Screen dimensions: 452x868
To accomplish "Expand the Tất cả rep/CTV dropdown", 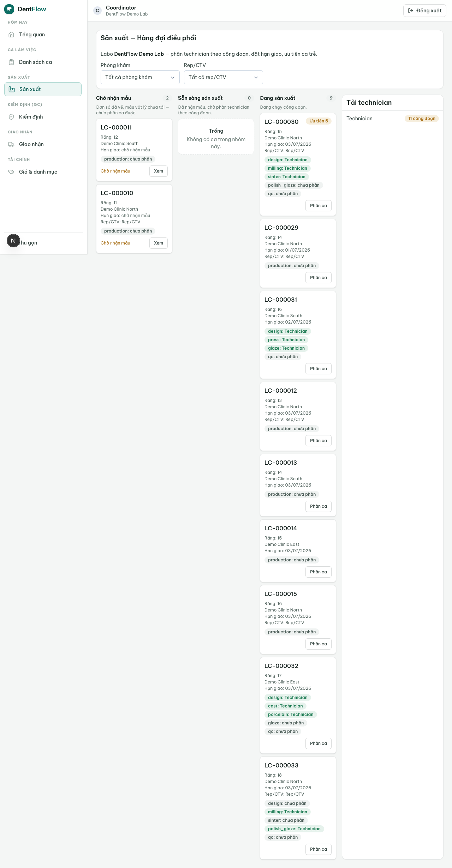I will 224,77.
